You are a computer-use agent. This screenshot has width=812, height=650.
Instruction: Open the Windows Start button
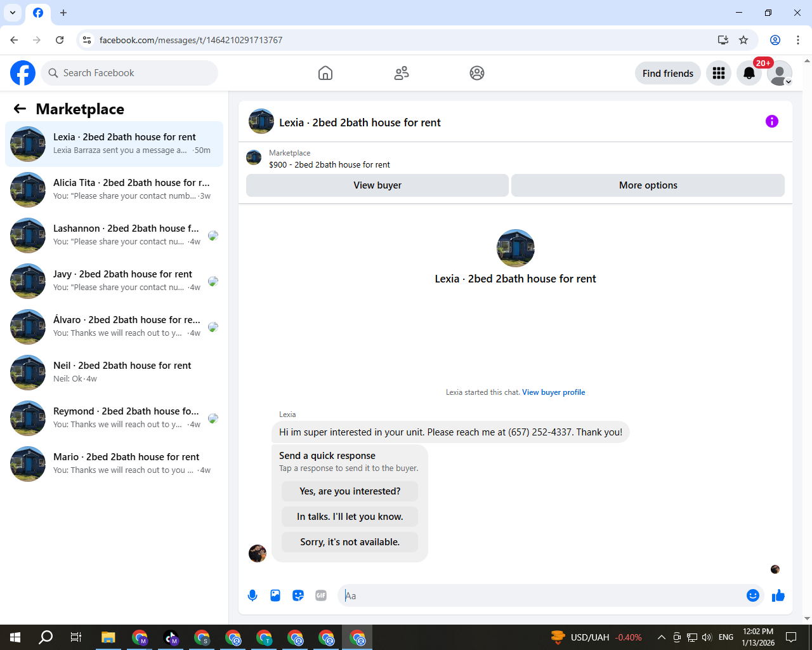[x=15, y=637]
